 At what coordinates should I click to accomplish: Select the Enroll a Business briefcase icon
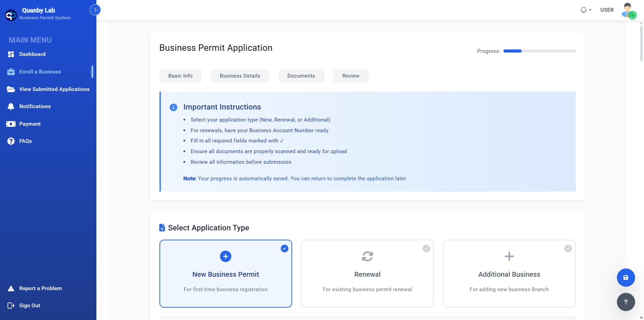(x=11, y=71)
